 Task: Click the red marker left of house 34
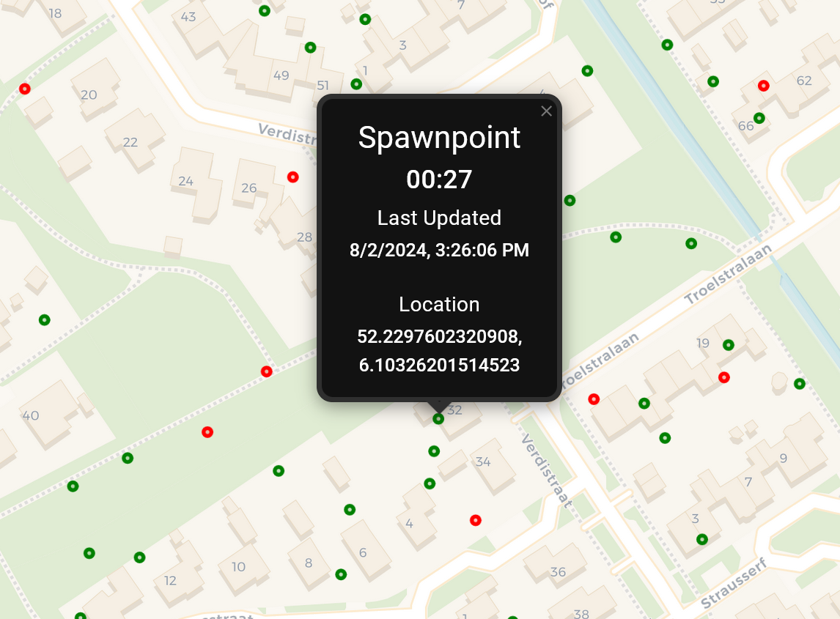[475, 520]
